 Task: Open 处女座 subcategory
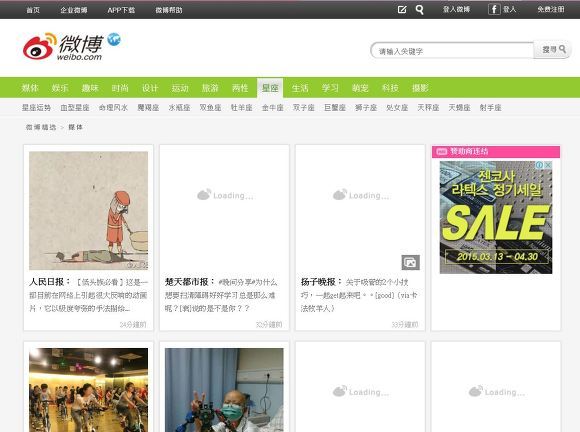(x=397, y=108)
